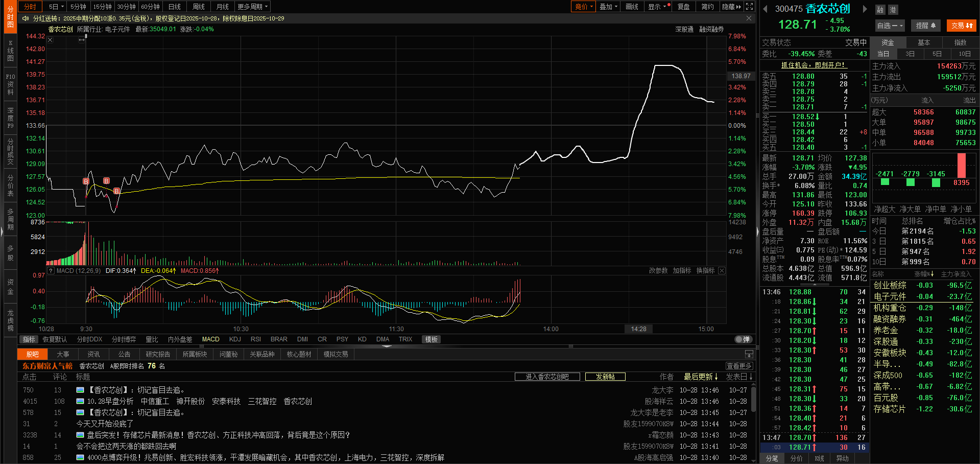Open the 提醒 alert bell

925,26
